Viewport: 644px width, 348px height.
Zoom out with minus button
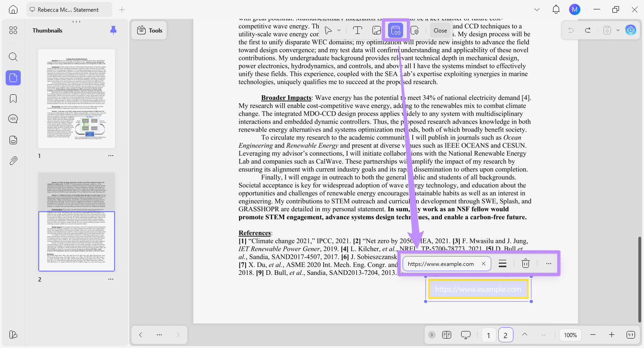pyautogui.click(x=593, y=335)
